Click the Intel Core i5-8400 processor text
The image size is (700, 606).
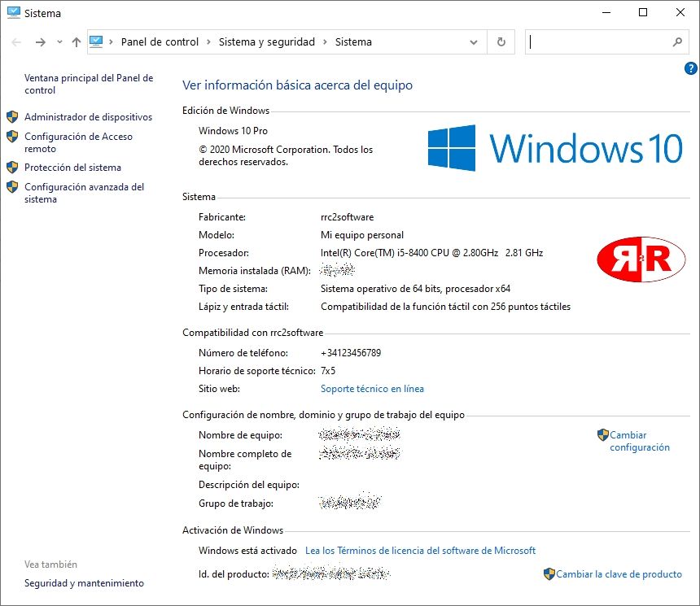coord(431,253)
